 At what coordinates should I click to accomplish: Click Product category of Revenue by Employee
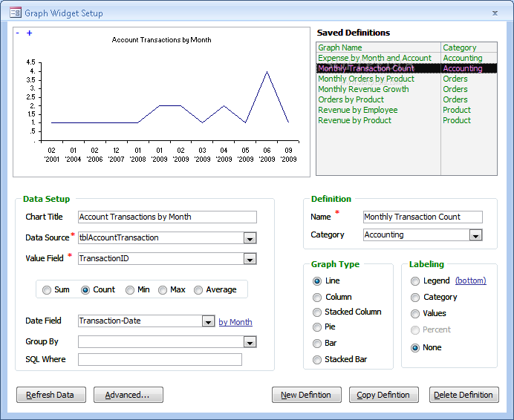[457, 110]
